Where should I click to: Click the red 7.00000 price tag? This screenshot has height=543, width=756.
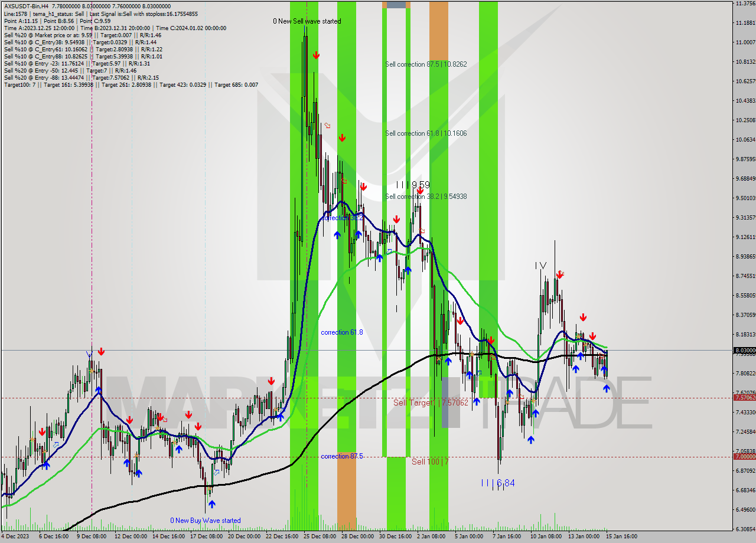point(744,457)
